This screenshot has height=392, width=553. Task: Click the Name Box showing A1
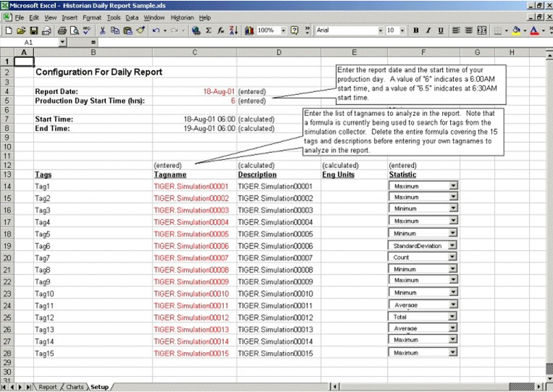pos(30,42)
